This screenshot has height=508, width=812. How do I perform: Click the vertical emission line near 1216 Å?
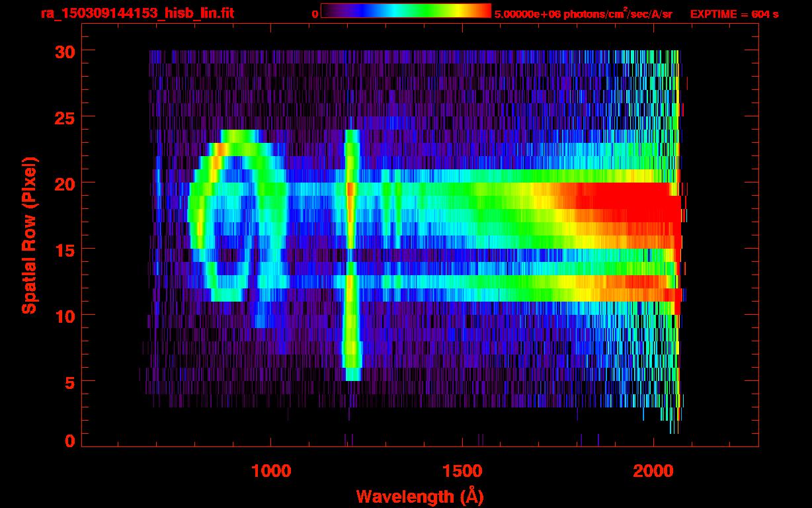point(352,255)
